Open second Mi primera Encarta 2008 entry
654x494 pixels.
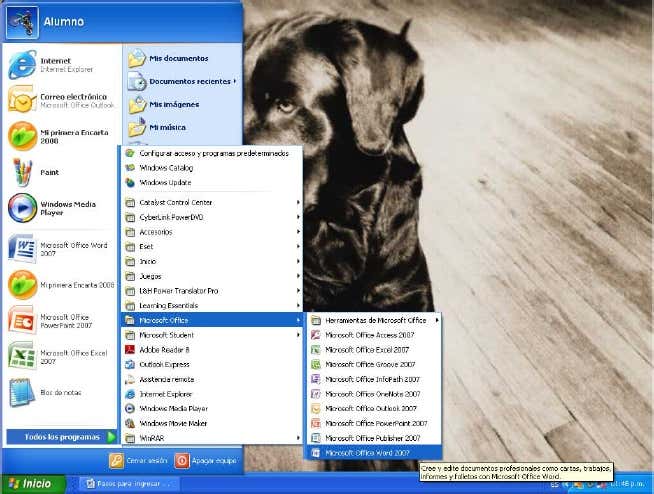pos(61,285)
